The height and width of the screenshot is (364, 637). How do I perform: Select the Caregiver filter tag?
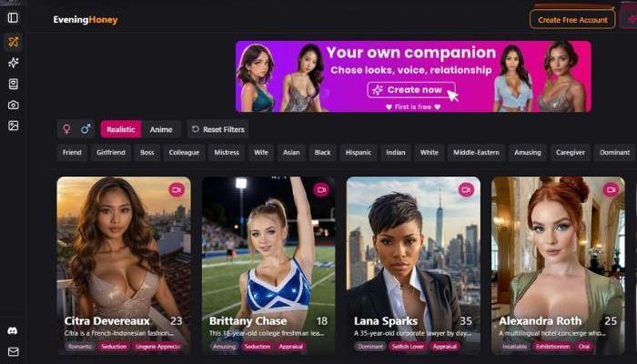click(571, 152)
